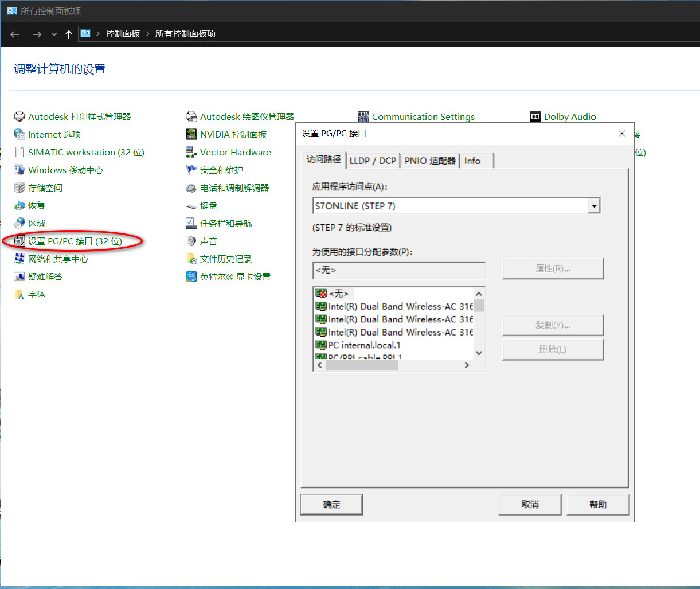700x589 pixels.
Task: Open the Internet 选项 icon
Action: [x=19, y=134]
